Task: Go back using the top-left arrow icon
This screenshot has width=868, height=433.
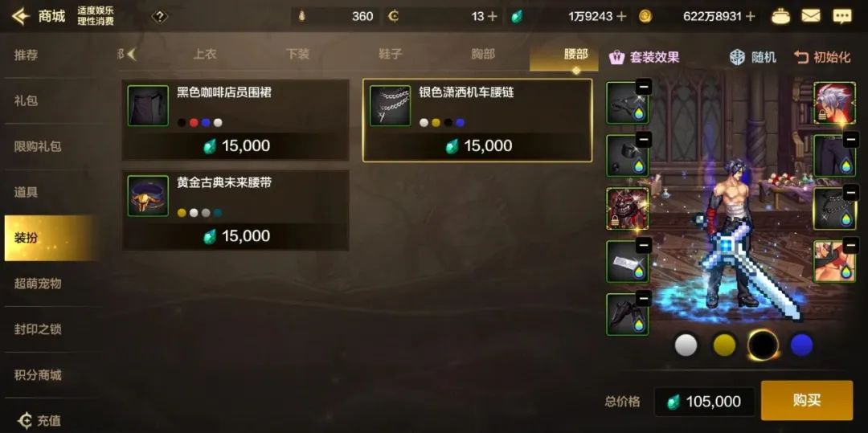Action: point(21,16)
